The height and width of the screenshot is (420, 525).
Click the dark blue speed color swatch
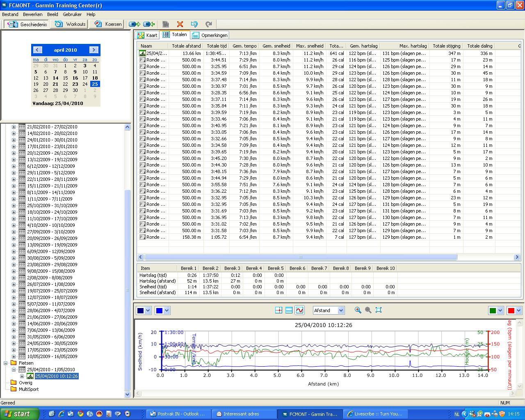point(141,310)
